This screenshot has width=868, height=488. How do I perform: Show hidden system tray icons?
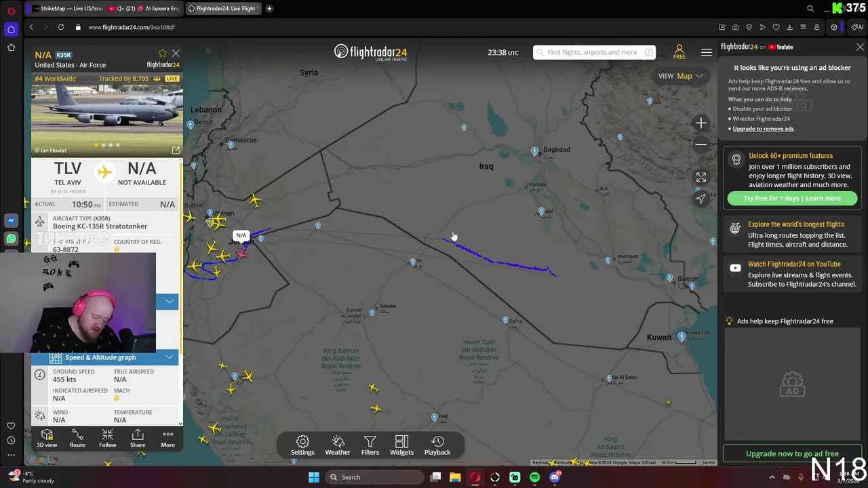[x=772, y=477]
